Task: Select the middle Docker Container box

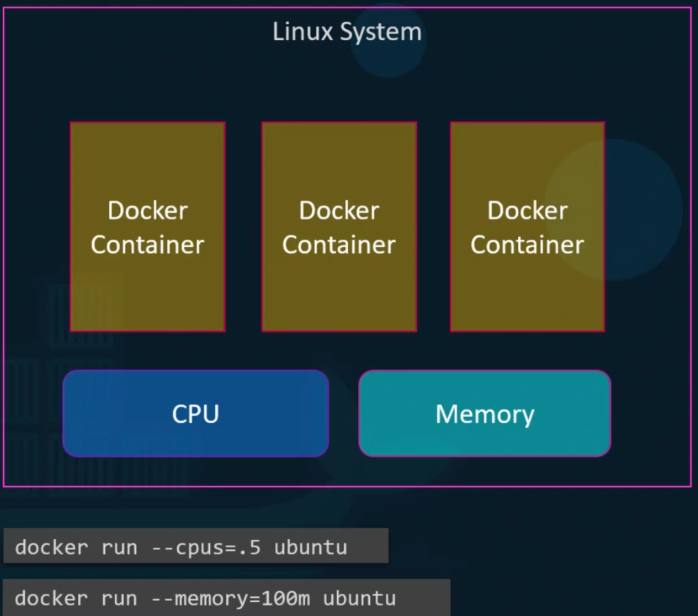Action: pyautogui.click(x=339, y=227)
